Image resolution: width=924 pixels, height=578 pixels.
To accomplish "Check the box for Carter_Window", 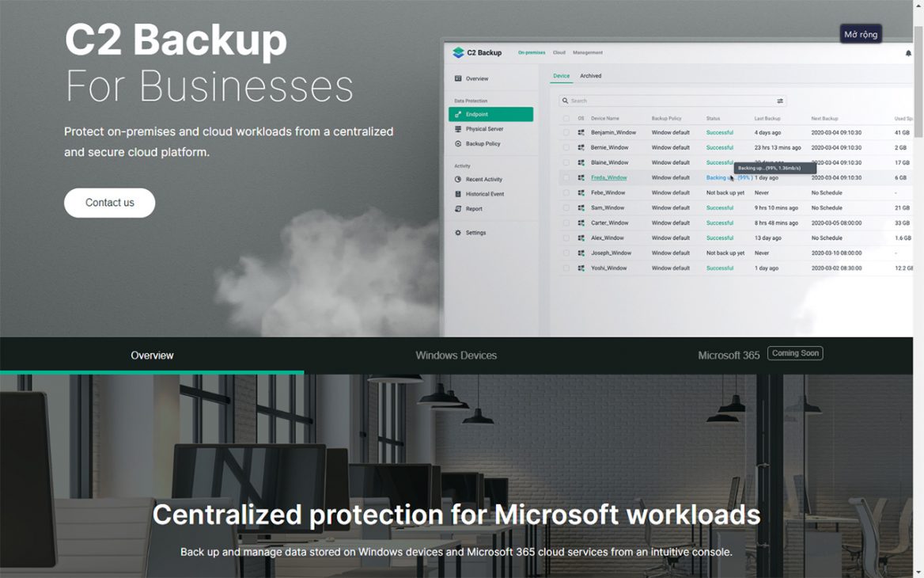I will (566, 223).
